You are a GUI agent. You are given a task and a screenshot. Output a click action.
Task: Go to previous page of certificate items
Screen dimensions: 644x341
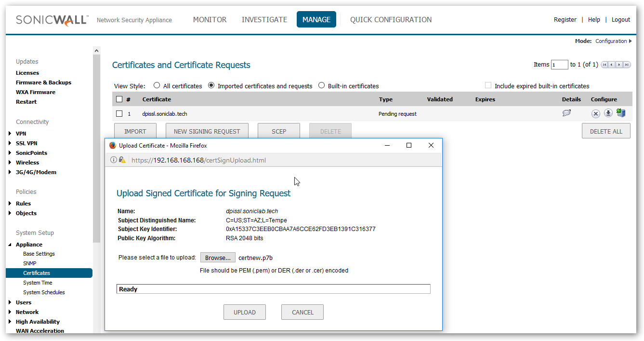tap(612, 65)
